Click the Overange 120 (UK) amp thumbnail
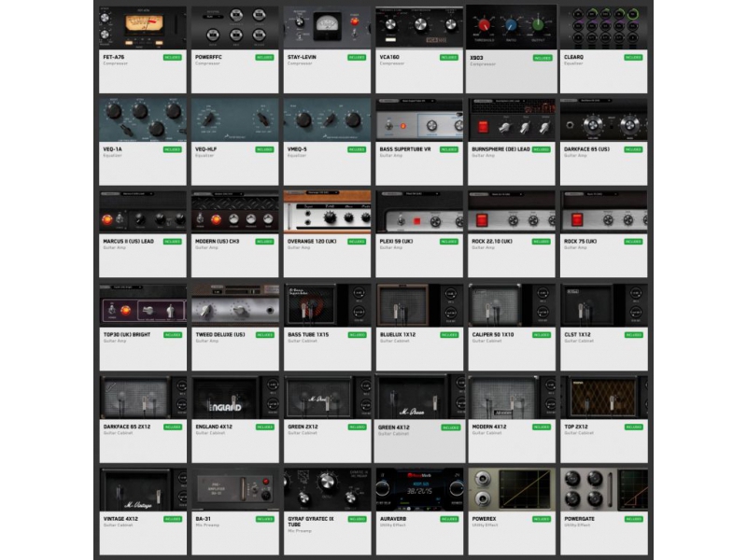The image size is (747, 560). (x=327, y=213)
